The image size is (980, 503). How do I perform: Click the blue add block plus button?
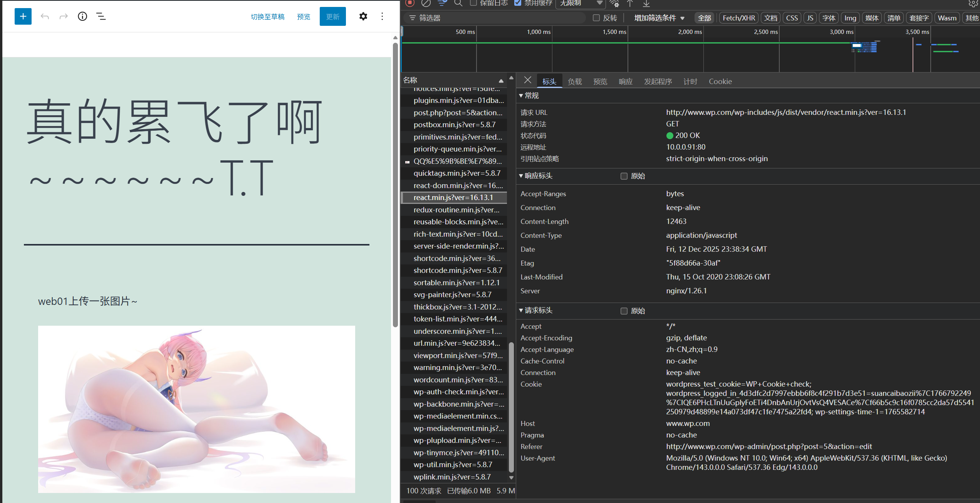pyautogui.click(x=23, y=17)
